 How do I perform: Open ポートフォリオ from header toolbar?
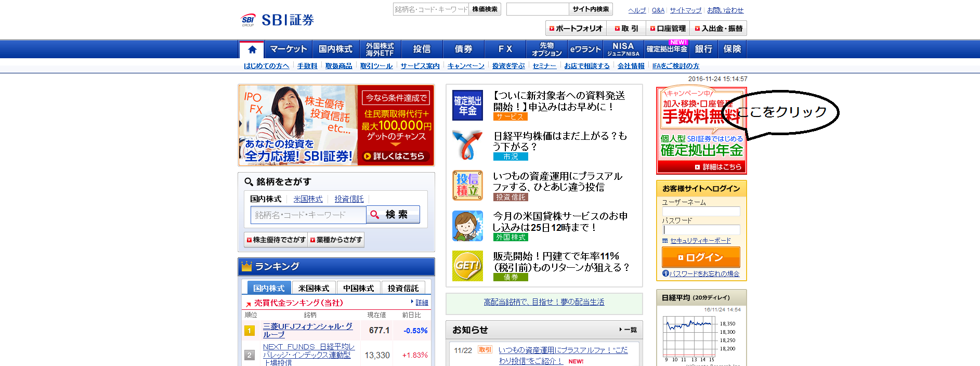[575, 29]
